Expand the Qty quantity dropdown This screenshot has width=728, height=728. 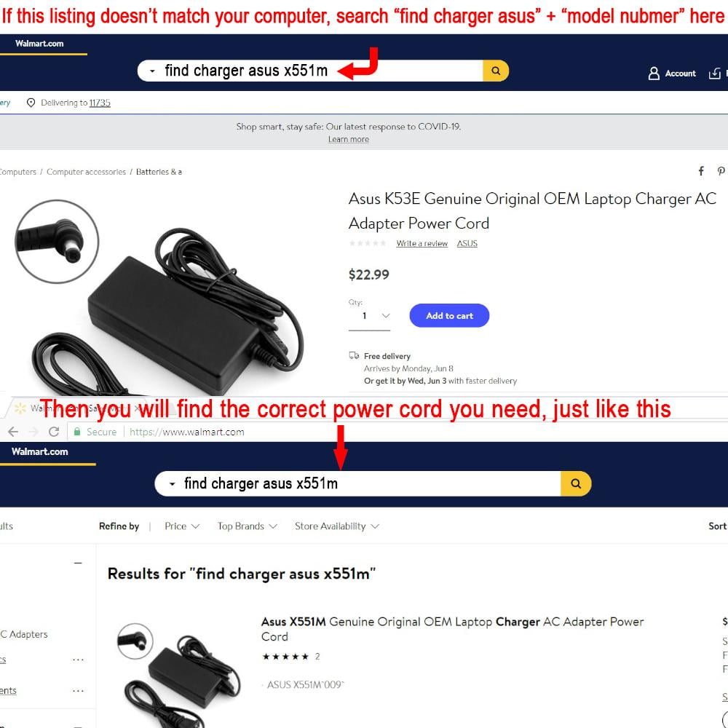point(370,316)
